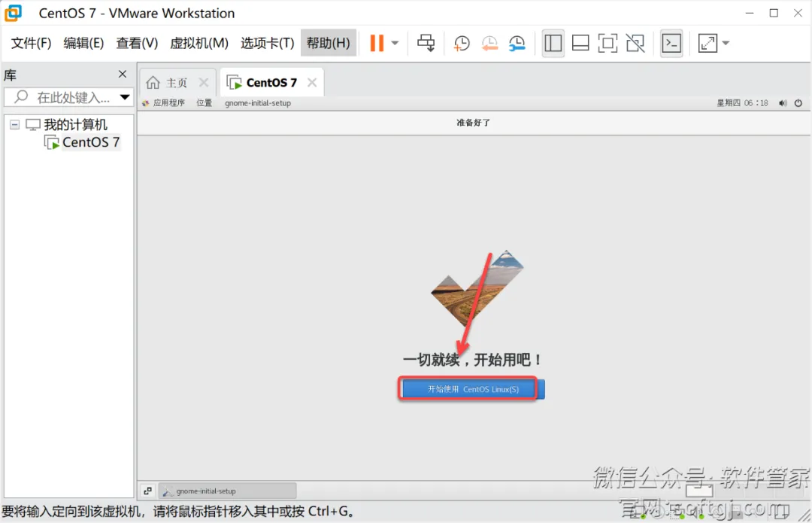
Task: Open the 选项卡(T) menu
Action: (x=267, y=43)
